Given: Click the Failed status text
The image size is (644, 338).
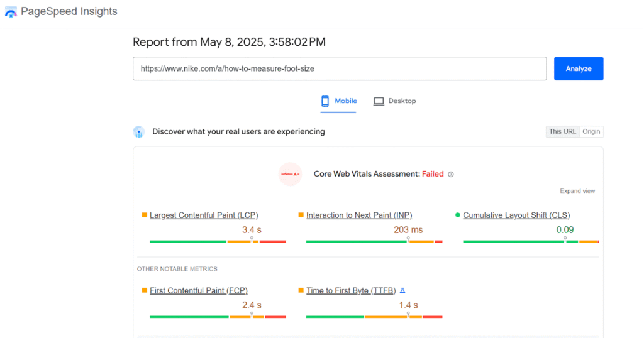Looking at the screenshot, I should 433,174.
